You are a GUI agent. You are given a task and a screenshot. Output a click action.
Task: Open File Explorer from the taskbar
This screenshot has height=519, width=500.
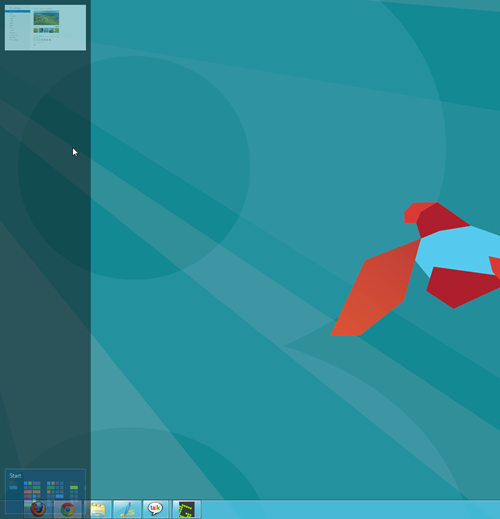click(98, 509)
